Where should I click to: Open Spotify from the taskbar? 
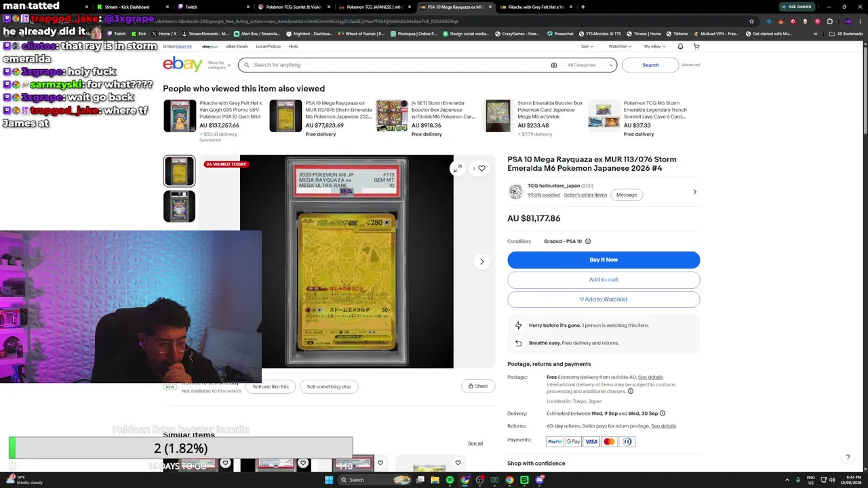(450, 480)
